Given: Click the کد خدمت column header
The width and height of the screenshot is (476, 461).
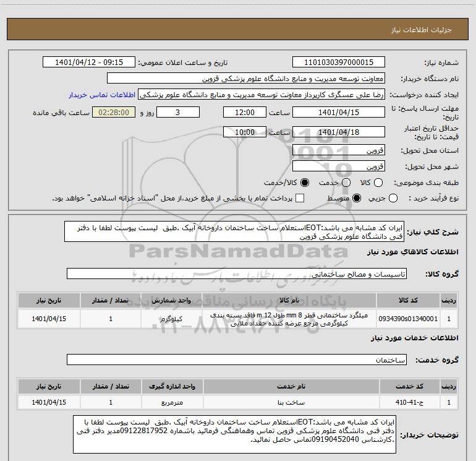Looking at the screenshot, I should (409, 387).
